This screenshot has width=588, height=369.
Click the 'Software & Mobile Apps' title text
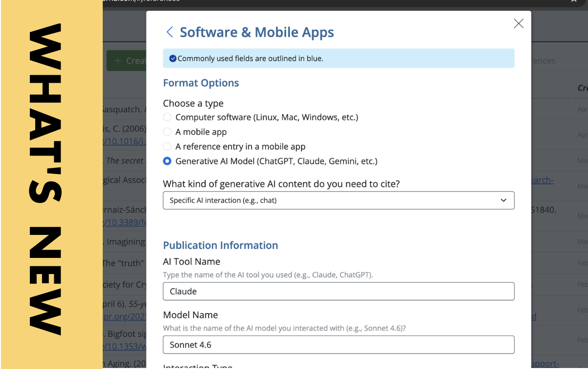point(257,32)
